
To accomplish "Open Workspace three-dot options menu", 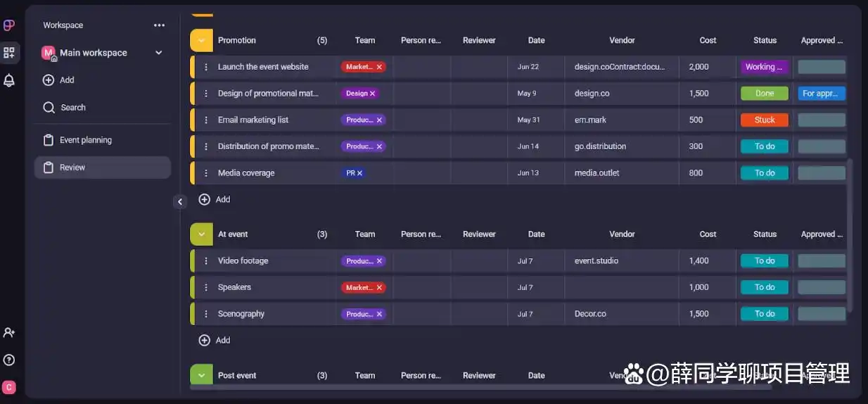I will 160,25.
